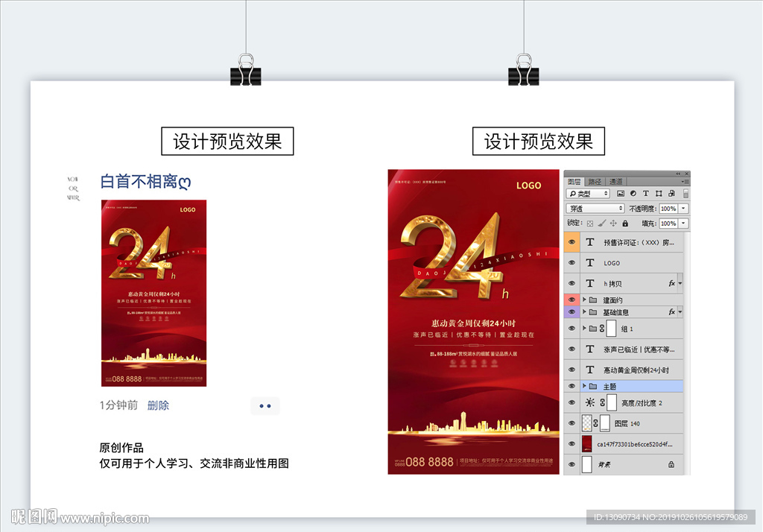
Task: Click the shape layer filter icon
Action: (x=659, y=194)
